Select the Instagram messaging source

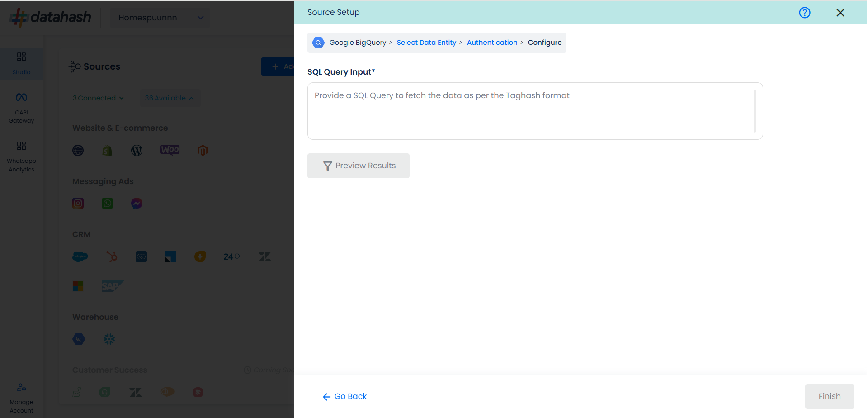[78, 204]
